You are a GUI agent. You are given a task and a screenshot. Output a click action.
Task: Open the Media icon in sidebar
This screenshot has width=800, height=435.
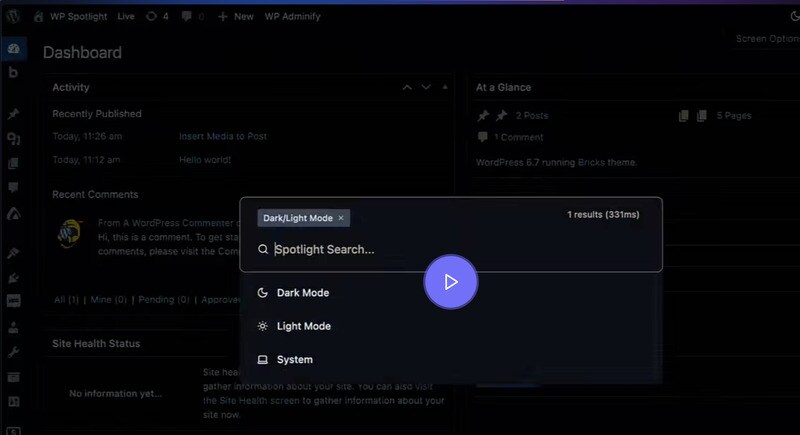point(14,139)
